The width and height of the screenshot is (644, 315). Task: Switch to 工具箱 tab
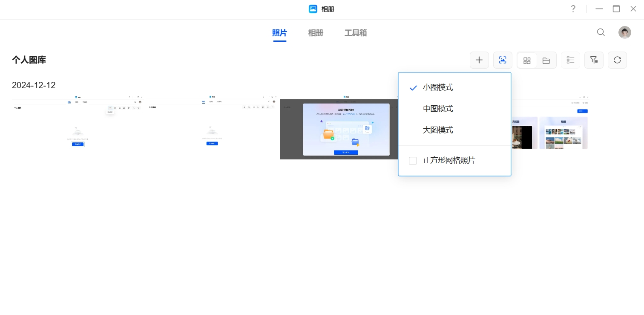[x=356, y=33]
